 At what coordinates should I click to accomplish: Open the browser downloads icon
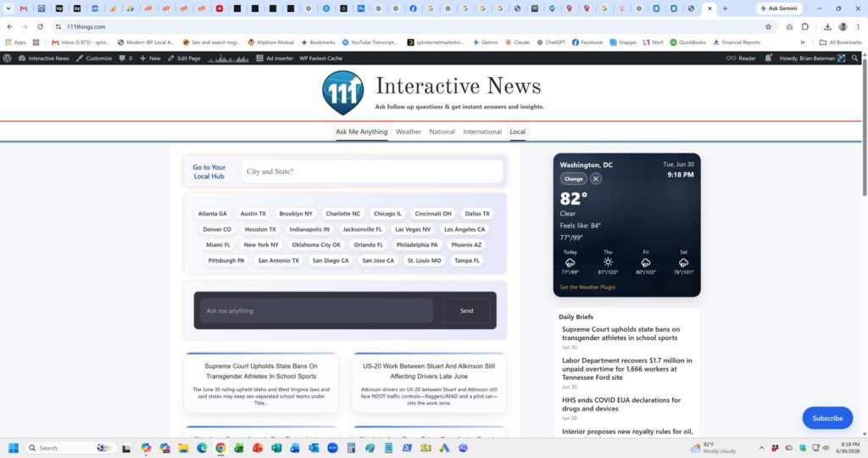(x=827, y=26)
